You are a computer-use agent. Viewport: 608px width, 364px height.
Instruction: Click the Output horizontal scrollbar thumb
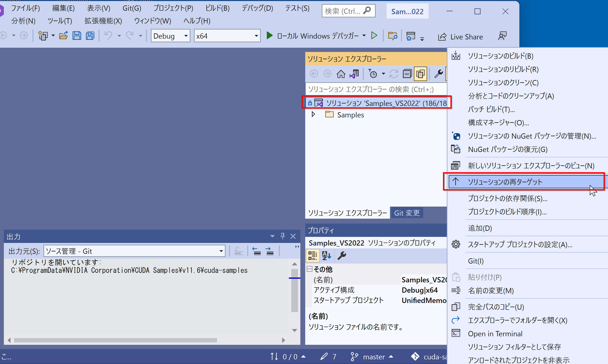tap(115, 340)
